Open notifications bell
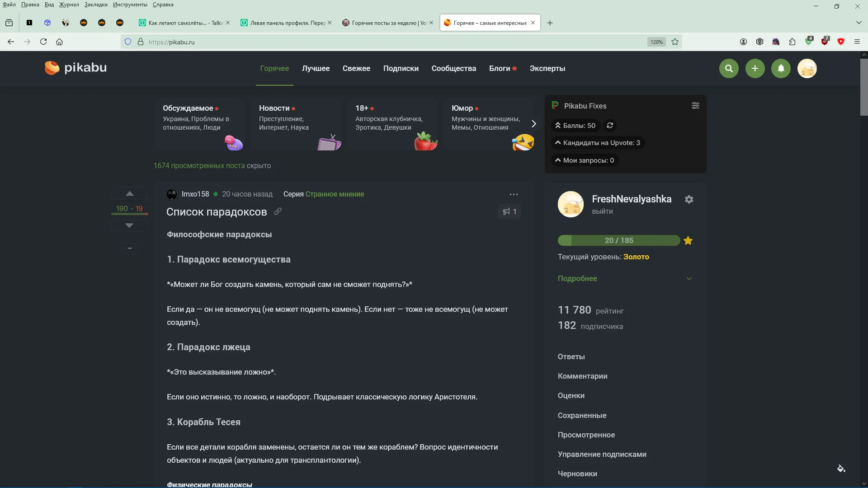The height and width of the screenshot is (488, 868). click(781, 69)
